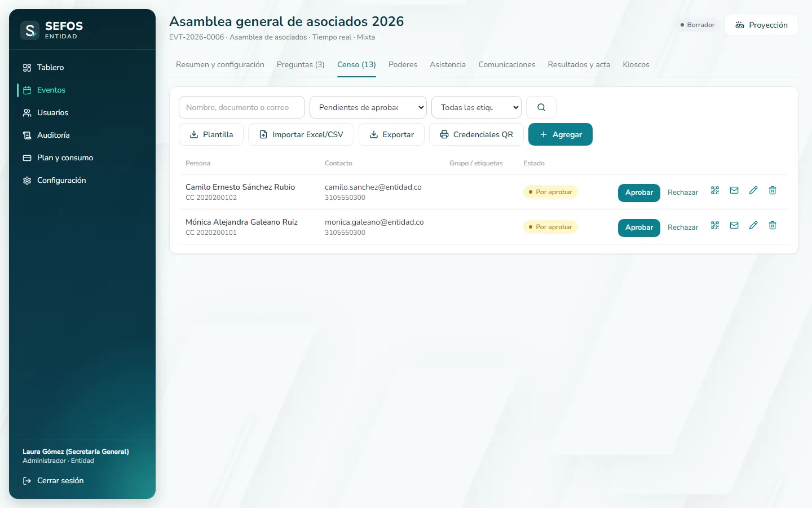Download the Plantilla template

click(211, 134)
